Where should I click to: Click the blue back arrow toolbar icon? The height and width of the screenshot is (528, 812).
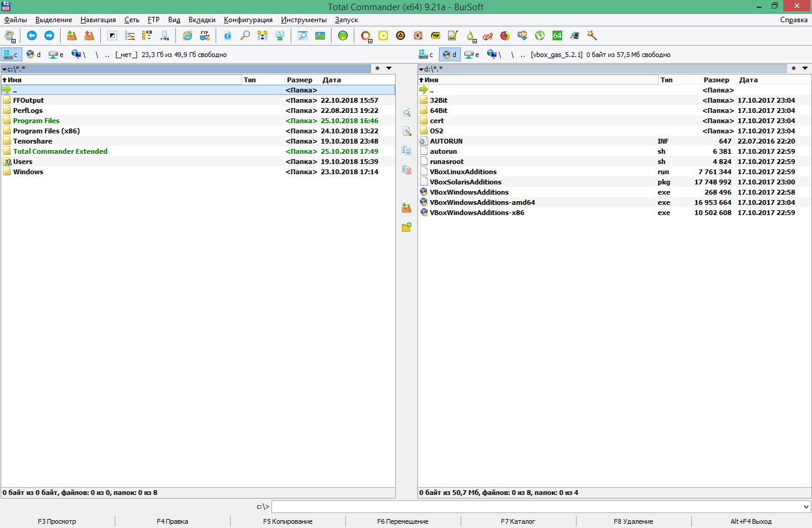pos(32,36)
